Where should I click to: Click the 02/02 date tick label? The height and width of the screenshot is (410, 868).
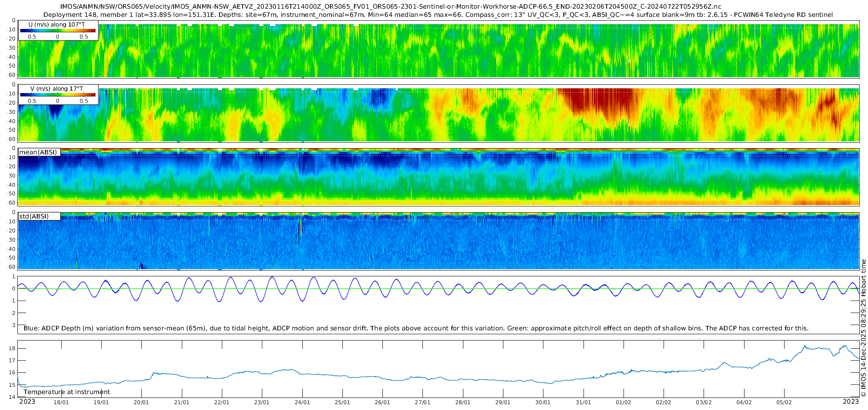point(664,402)
